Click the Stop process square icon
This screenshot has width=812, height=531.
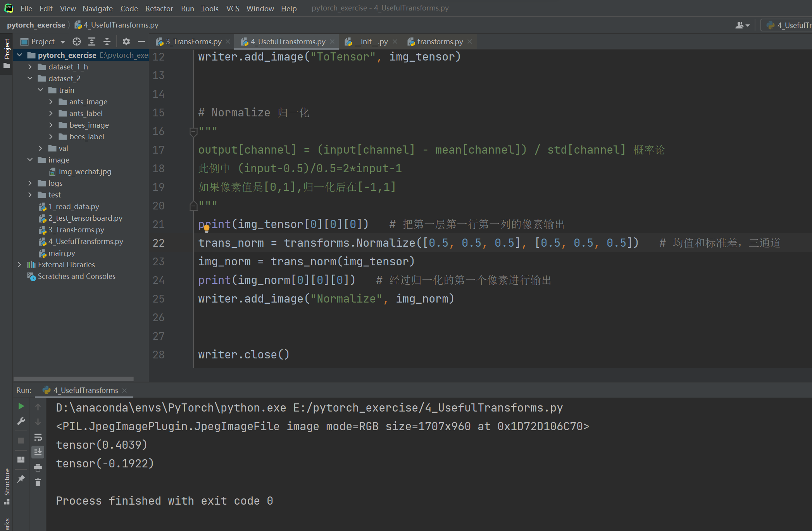click(x=21, y=440)
